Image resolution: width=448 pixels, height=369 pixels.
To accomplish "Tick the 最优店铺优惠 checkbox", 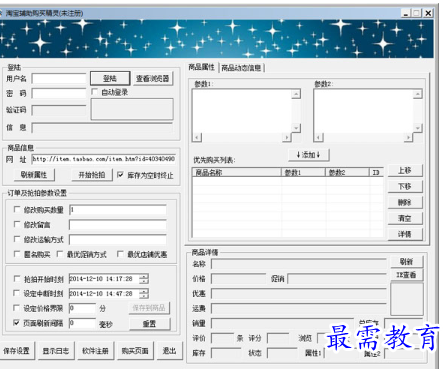I will tap(120, 254).
